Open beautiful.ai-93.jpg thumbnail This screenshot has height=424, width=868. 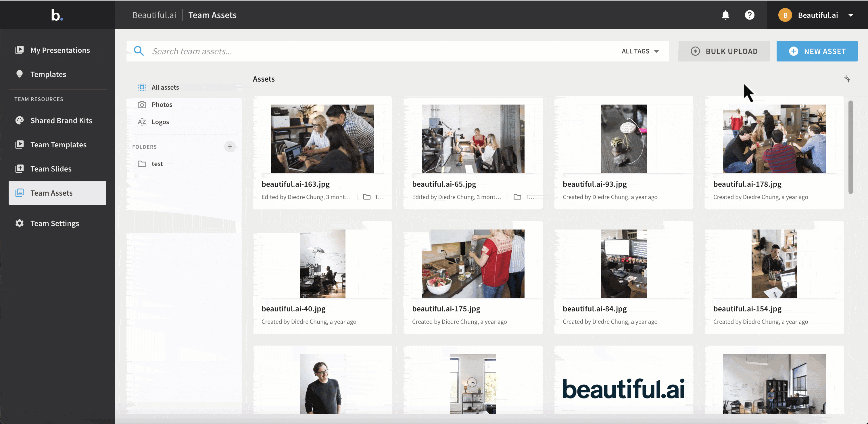(x=624, y=139)
